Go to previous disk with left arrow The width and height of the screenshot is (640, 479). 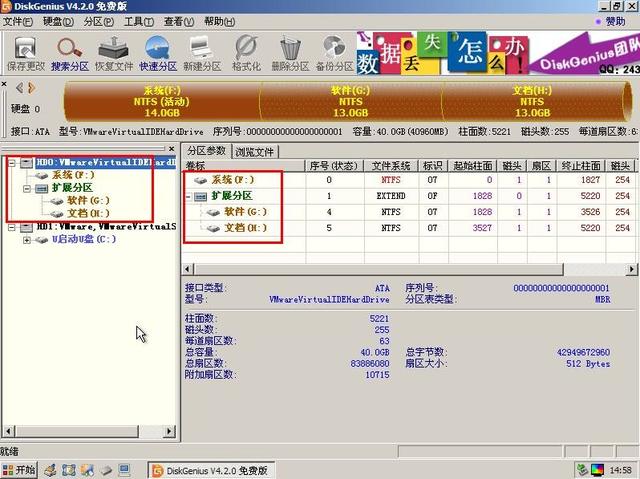[x=19, y=87]
